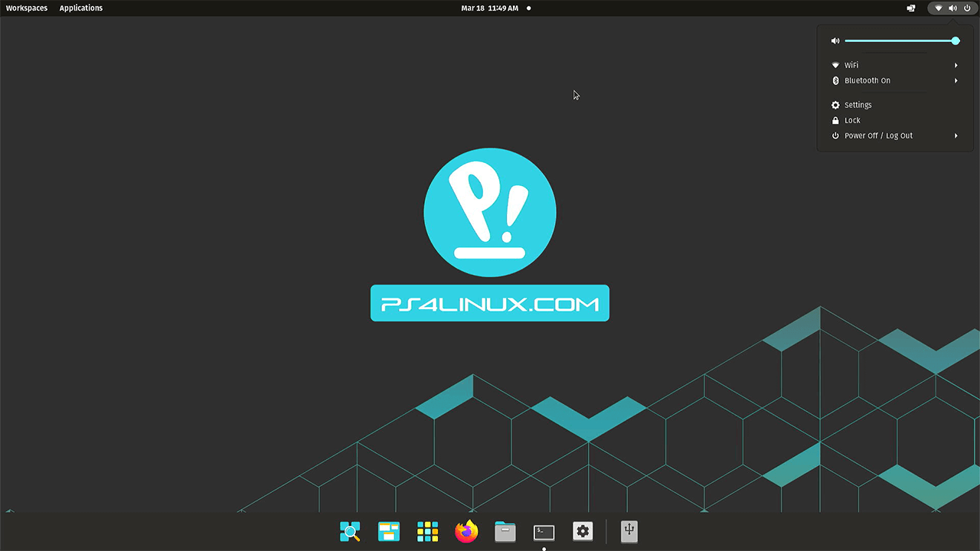Expand the Power Off / Log Out submenu
This screenshot has height=551, width=980.
(956, 136)
